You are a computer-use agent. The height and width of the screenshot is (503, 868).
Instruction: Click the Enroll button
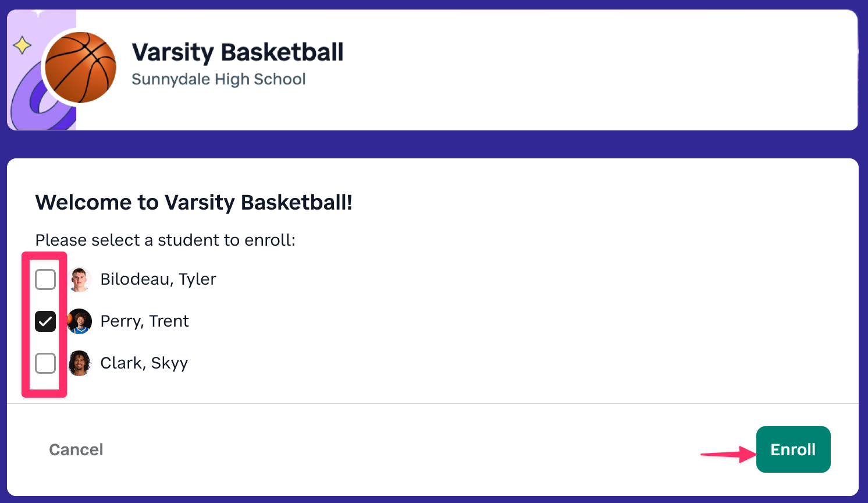(793, 449)
